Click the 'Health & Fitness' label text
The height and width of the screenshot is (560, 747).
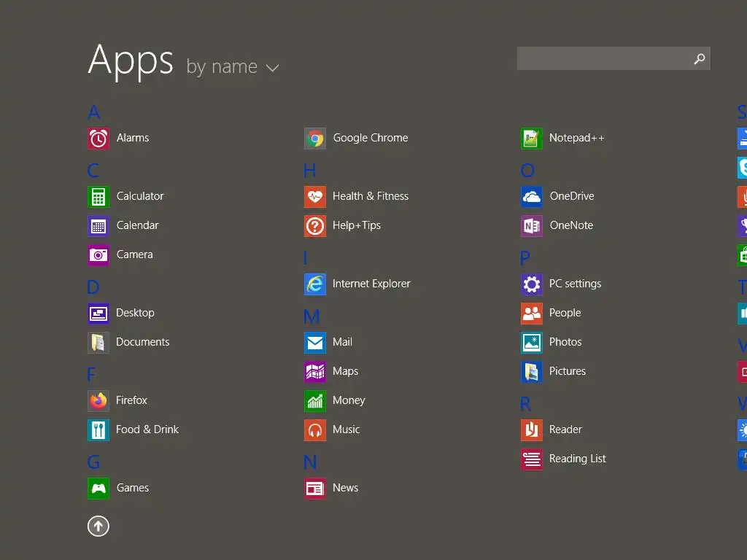coord(370,196)
